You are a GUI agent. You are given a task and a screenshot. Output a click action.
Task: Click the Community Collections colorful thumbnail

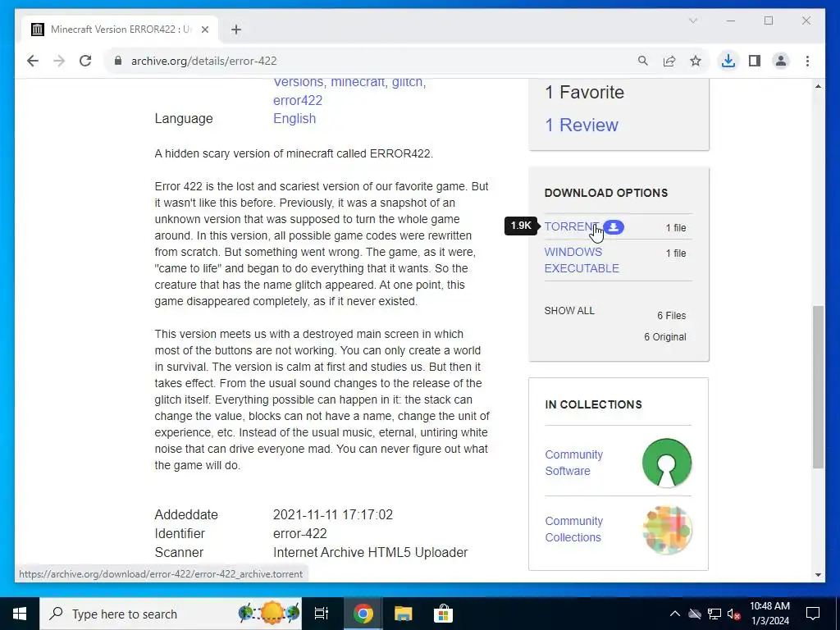click(x=667, y=530)
